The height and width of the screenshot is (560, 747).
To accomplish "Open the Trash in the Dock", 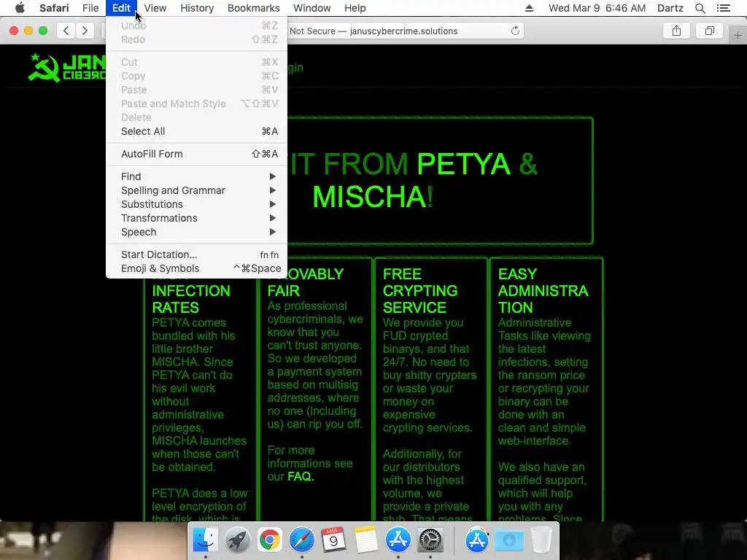I will point(541,540).
